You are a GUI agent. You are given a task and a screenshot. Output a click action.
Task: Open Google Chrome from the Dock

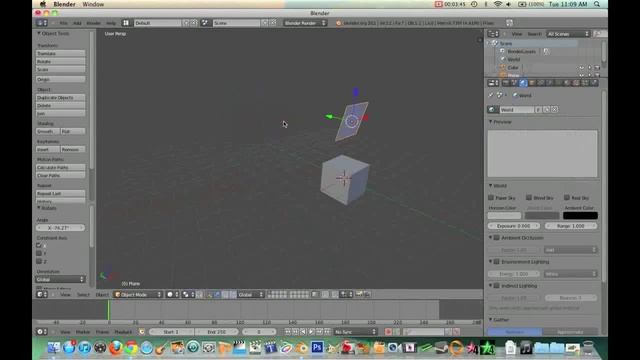coord(131,347)
